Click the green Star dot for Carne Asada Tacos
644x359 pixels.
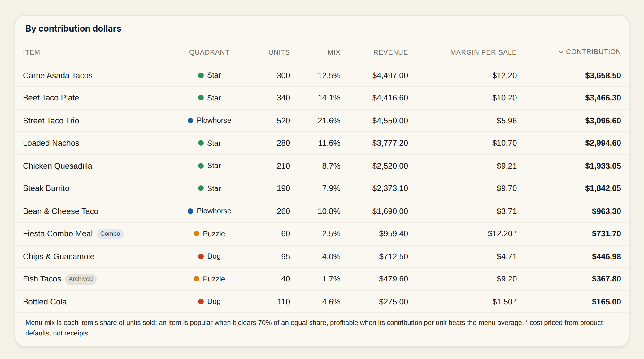click(x=201, y=75)
